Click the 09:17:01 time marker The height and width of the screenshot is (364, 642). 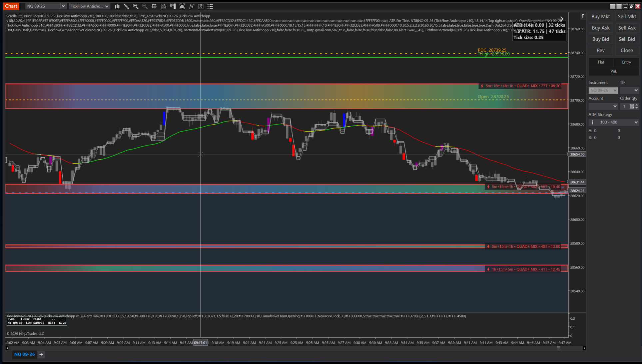(x=201, y=342)
